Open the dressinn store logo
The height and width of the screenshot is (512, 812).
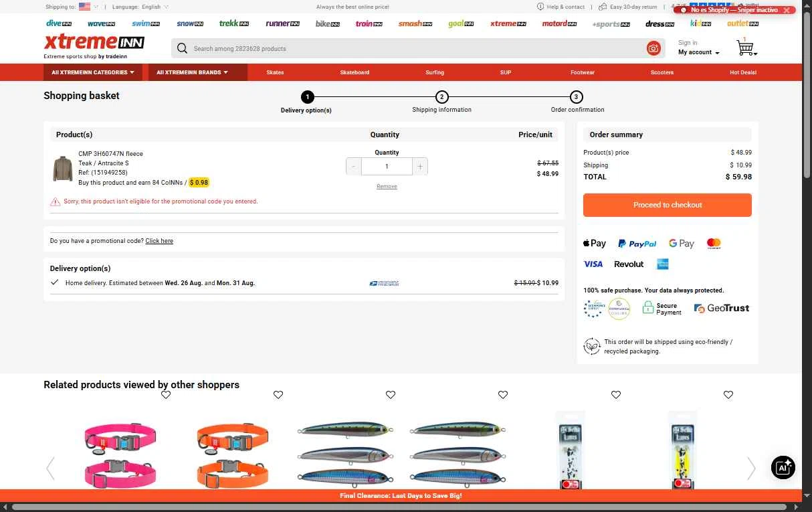tap(659, 23)
